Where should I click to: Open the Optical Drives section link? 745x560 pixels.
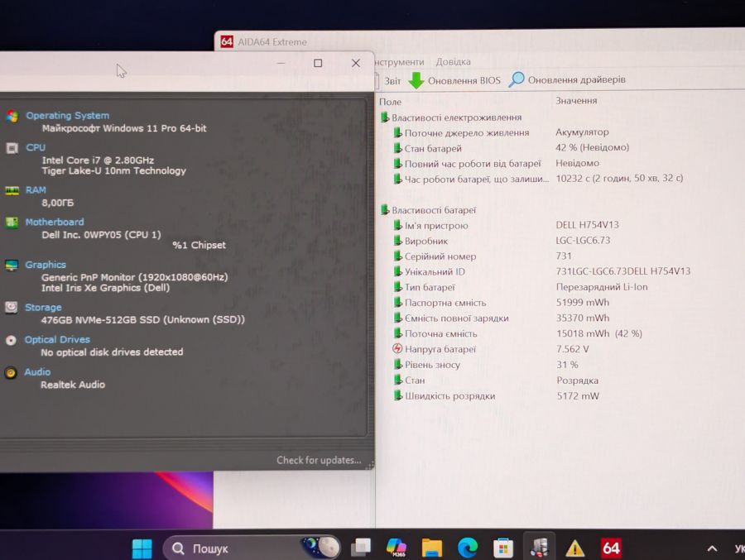pos(57,340)
